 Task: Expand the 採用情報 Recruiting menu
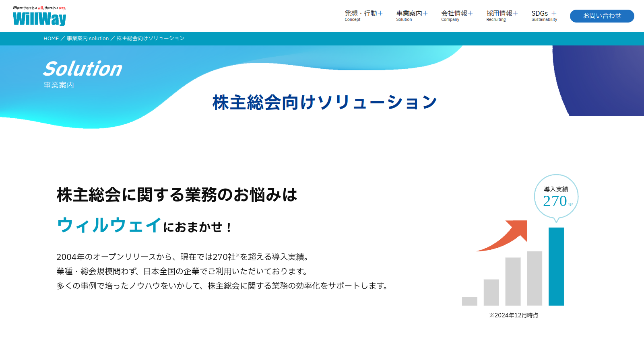502,16
